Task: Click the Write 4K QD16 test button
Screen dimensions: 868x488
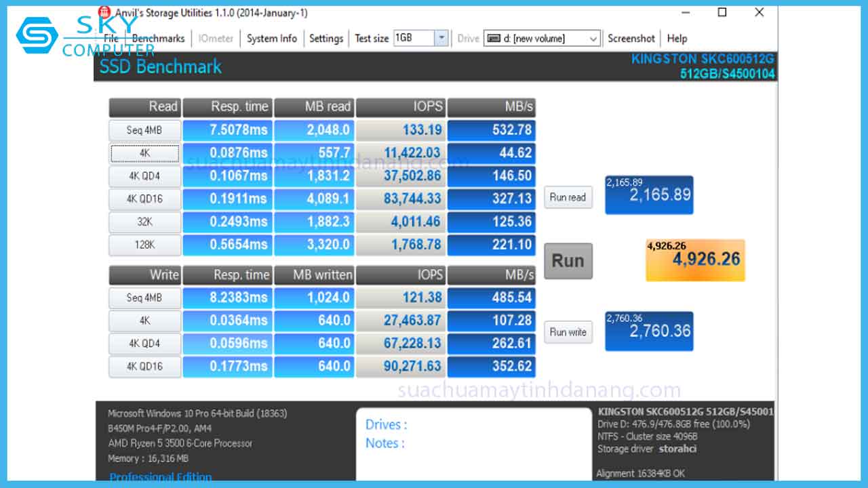Action: point(144,367)
